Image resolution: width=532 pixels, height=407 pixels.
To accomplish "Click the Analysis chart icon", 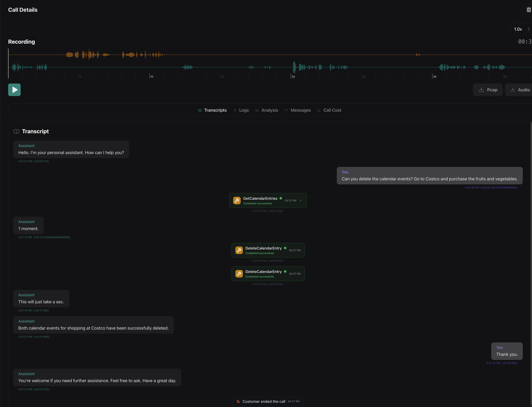I will (x=257, y=110).
